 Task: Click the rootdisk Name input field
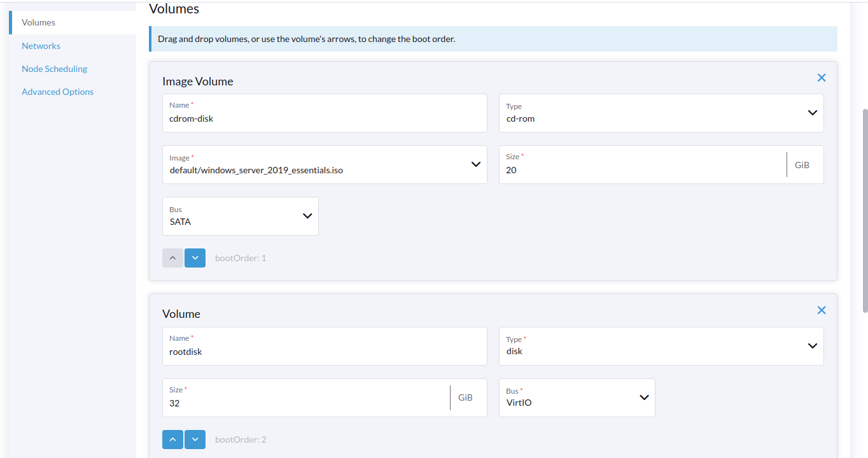tap(325, 347)
